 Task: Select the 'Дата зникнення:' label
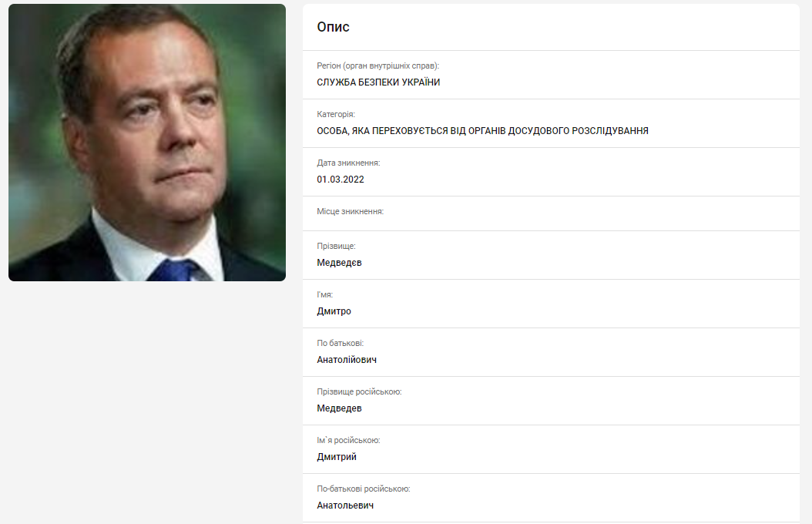coord(348,163)
